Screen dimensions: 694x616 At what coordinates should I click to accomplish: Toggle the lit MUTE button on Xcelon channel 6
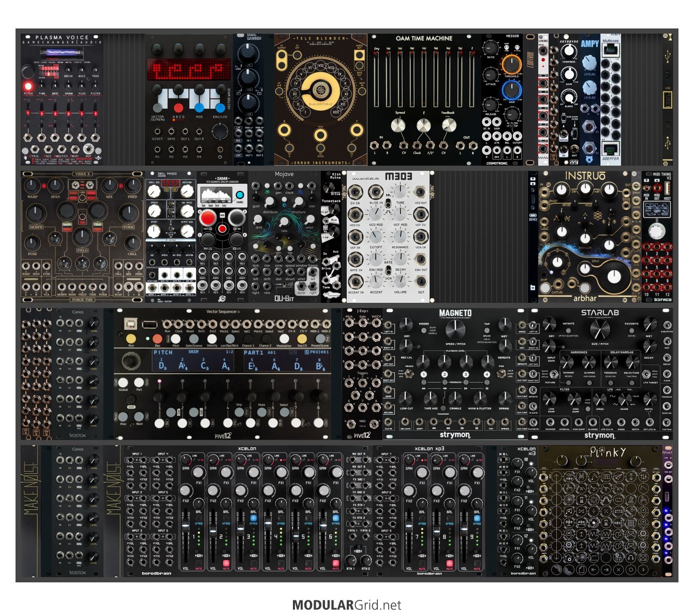[x=336, y=563]
